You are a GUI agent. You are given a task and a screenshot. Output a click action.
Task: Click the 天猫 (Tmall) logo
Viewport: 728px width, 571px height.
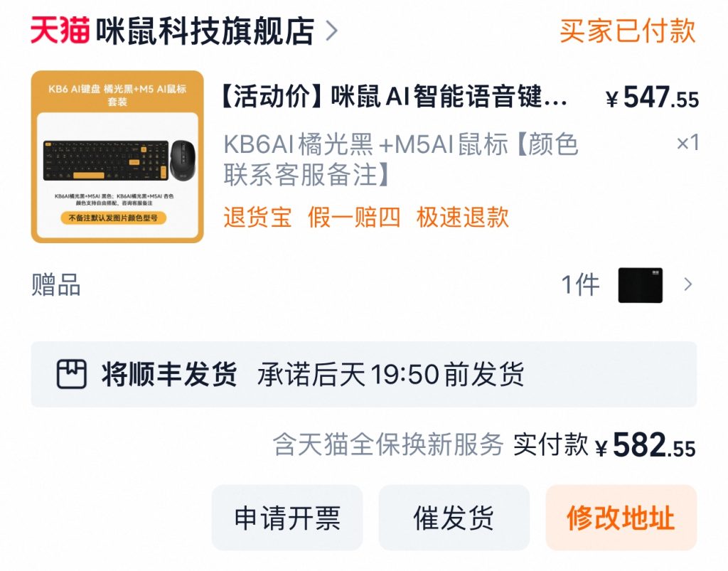point(60,30)
